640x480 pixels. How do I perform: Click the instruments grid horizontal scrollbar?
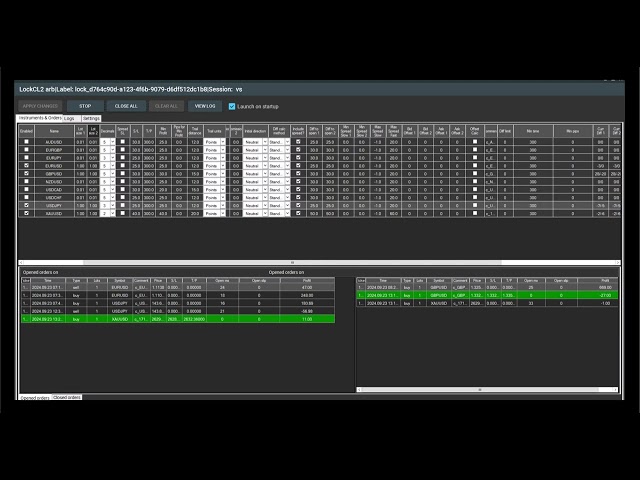[292, 262]
